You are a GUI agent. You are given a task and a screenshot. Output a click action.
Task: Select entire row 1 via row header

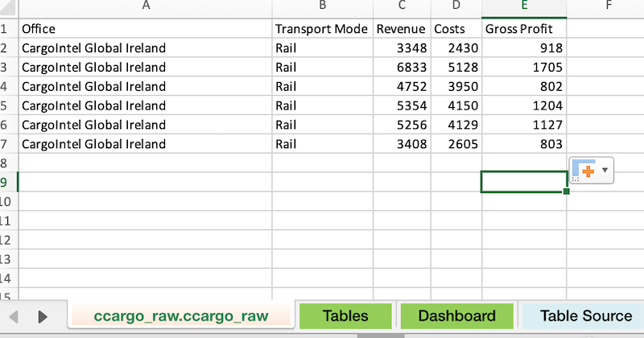pyautogui.click(x=6, y=29)
